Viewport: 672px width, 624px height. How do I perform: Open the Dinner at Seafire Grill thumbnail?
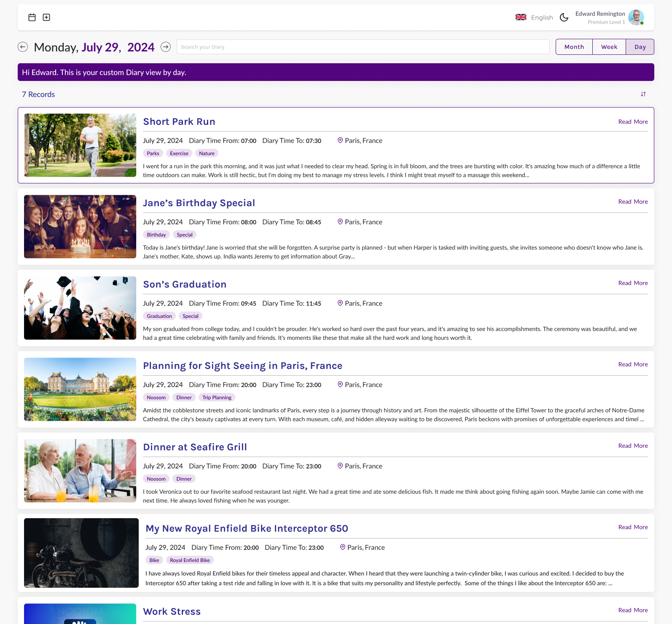(80, 471)
